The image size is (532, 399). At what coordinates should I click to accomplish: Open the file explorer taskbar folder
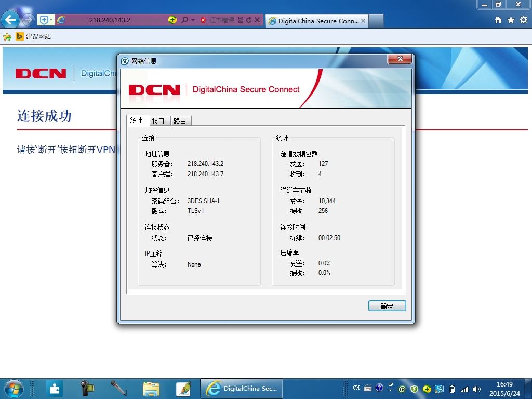point(151,389)
